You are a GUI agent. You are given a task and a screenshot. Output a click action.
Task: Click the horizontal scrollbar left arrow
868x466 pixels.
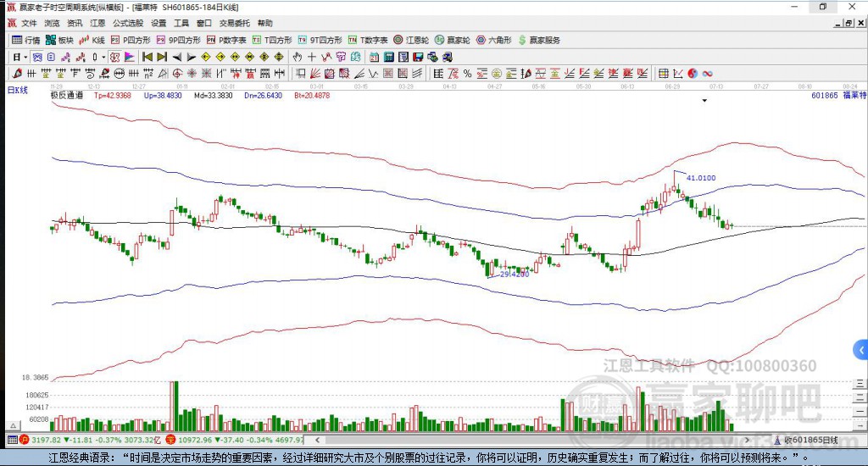pyautogui.click(x=317, y=440)
